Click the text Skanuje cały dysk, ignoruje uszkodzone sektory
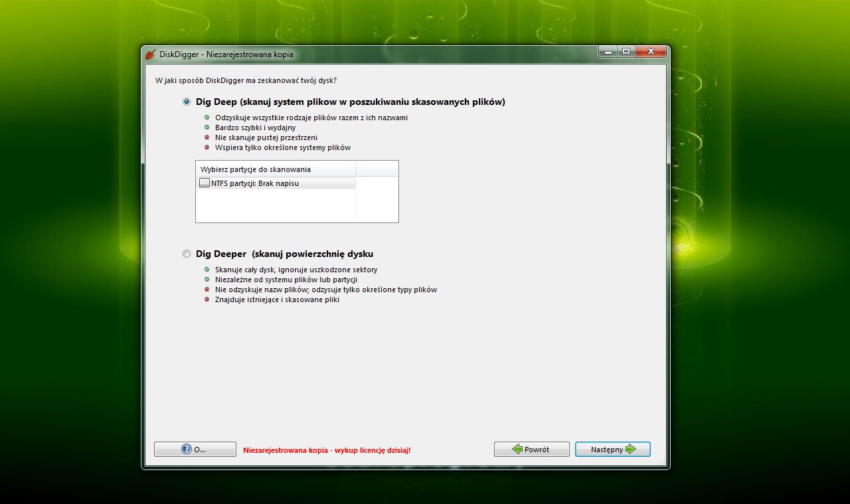The width and height of the screenshot is (850, 504). (x=296, y=270)
